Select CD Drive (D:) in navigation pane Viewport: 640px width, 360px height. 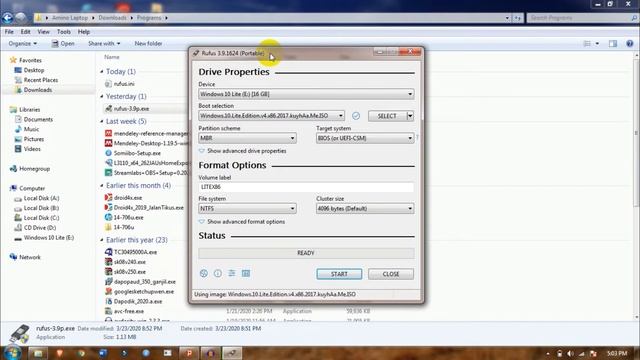(35, 228)
